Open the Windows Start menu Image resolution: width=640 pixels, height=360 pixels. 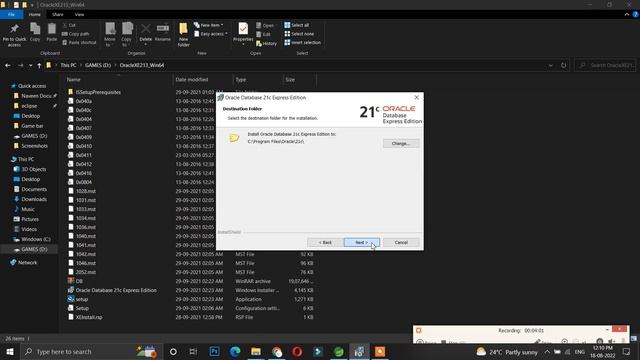9,351
